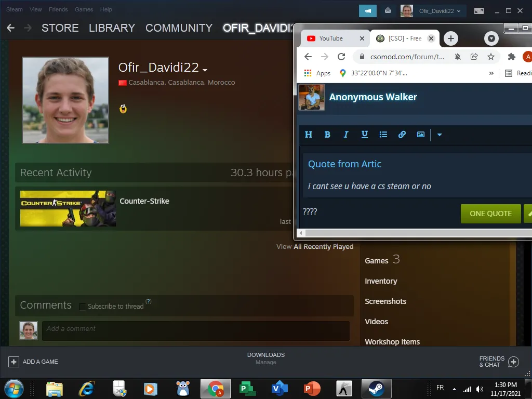Close the [CSO] forum tab
Screen dimensions: 532x399
click(x=431, y=38)
